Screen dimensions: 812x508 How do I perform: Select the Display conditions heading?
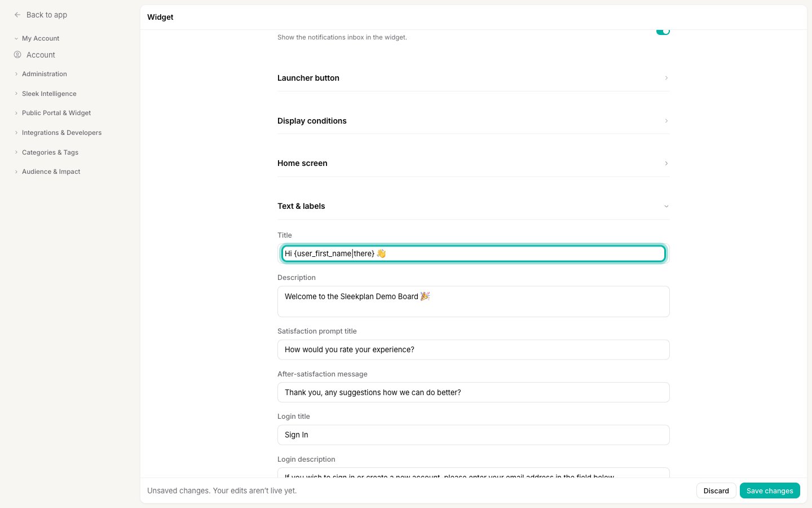312,121
